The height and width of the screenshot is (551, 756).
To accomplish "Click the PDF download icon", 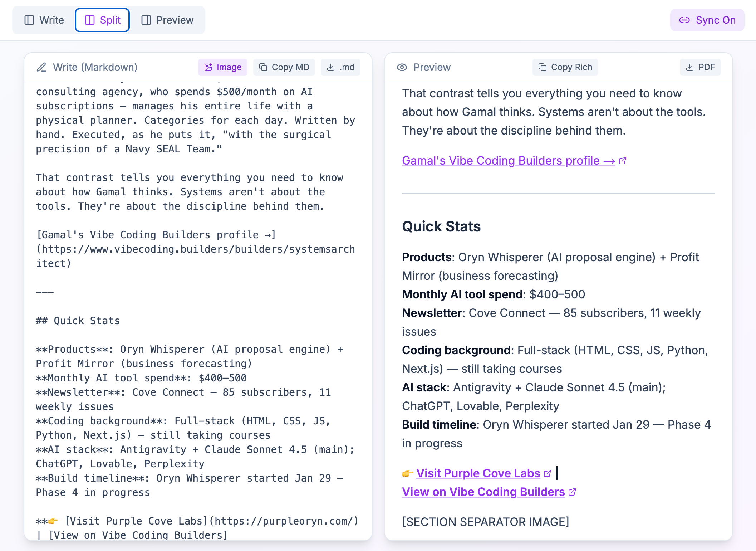I will pyautogui.click(x=690, y=67).
